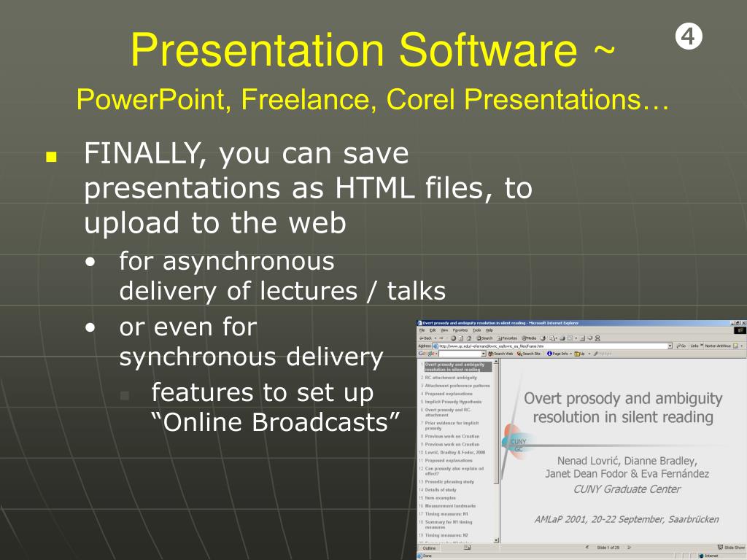Click the outline pane scroll down arrow
The width and height of the screenshot is (747, 560).
496,540
